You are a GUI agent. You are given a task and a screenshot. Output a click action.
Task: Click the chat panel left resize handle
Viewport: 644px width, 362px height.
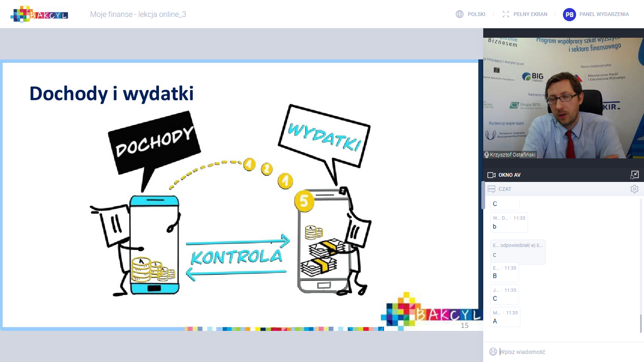tap(483, 195)
